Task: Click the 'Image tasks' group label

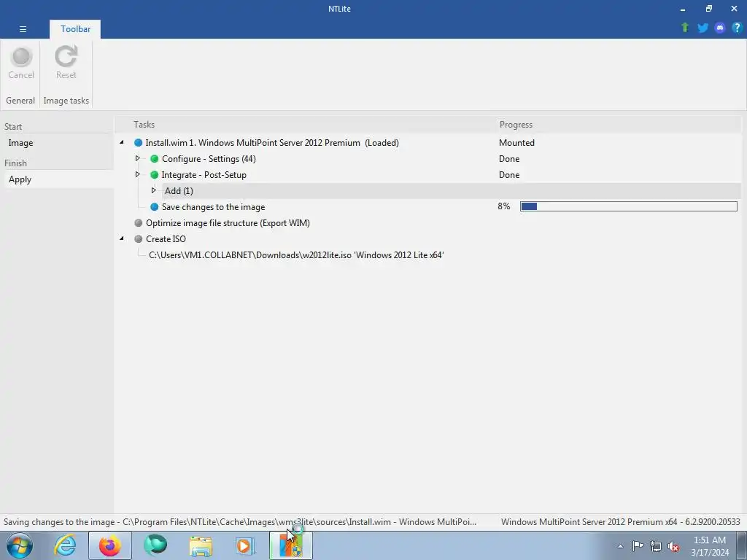Action: pyautogui.click(x=66, y=101)
